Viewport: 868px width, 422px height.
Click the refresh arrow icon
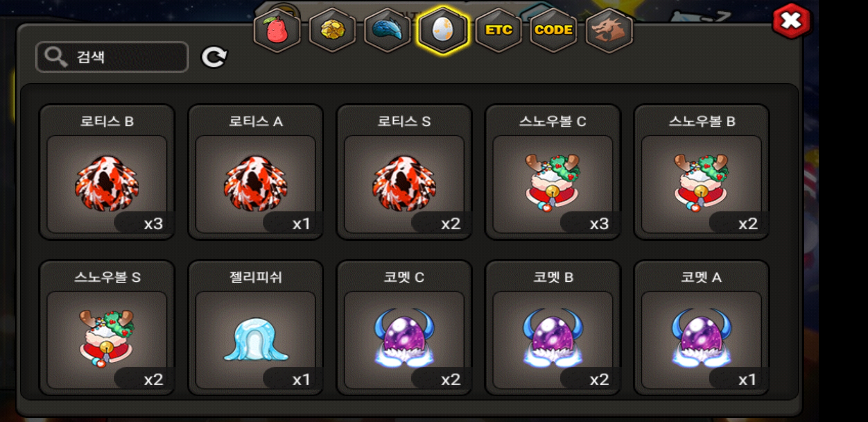(x=214, y=57)
